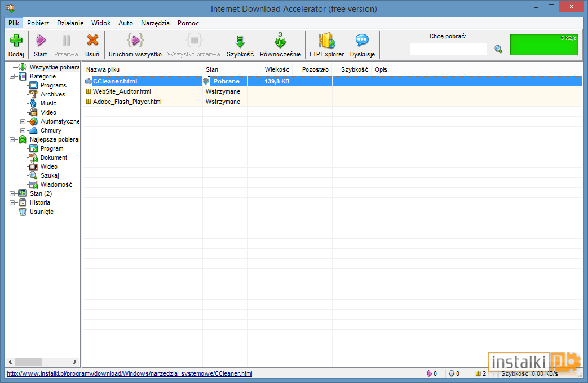Select the Archives category

click(53, 94)
